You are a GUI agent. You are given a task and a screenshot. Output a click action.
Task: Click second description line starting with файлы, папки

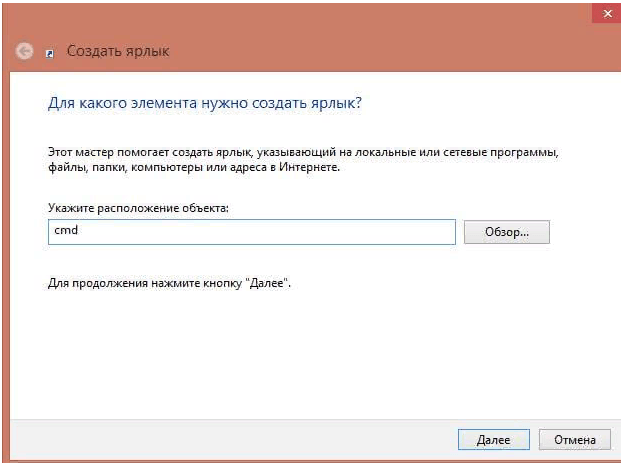coord(194,167)
